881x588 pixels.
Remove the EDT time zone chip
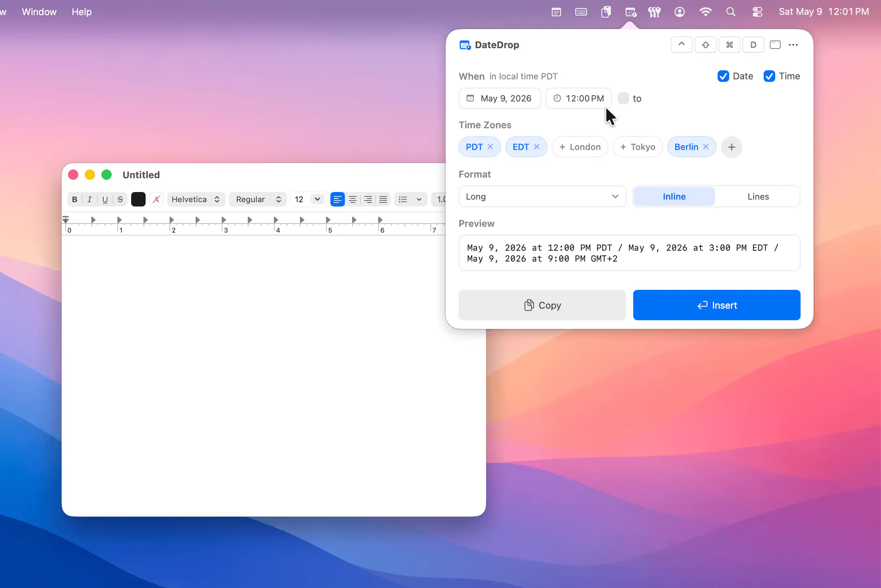pyautogui.click(x=536, y=147)
